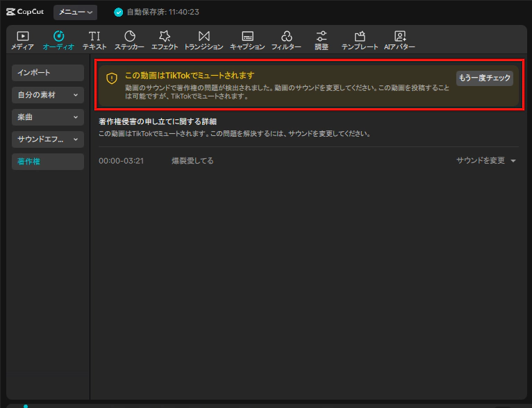Open the 調整 adjustment panel
This screenshot has height=408, width=532.
[322, 40]
